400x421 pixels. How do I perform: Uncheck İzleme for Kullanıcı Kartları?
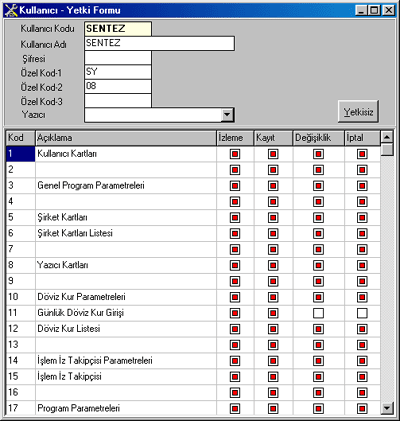[x=235, y=154]
